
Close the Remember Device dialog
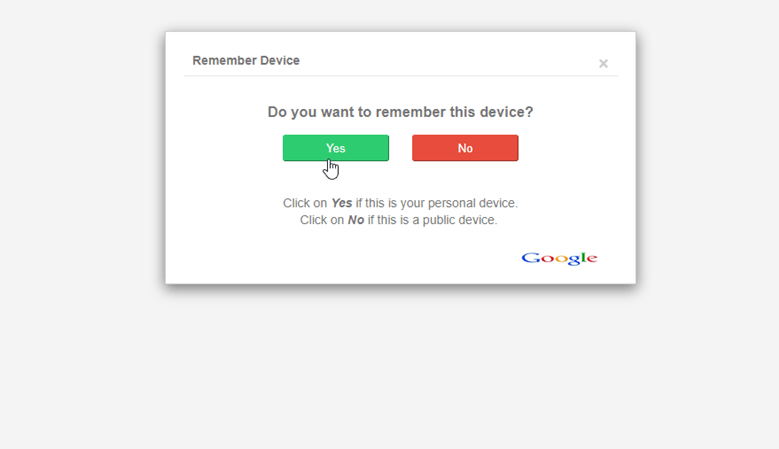click(x=603, y=64)
